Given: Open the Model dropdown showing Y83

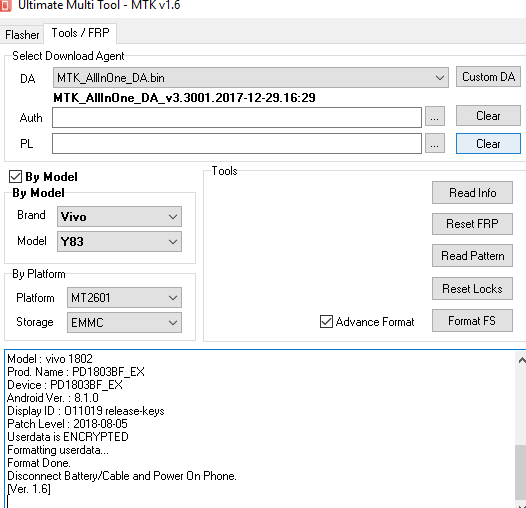Looking at the screenshot, I should (119, 241).
